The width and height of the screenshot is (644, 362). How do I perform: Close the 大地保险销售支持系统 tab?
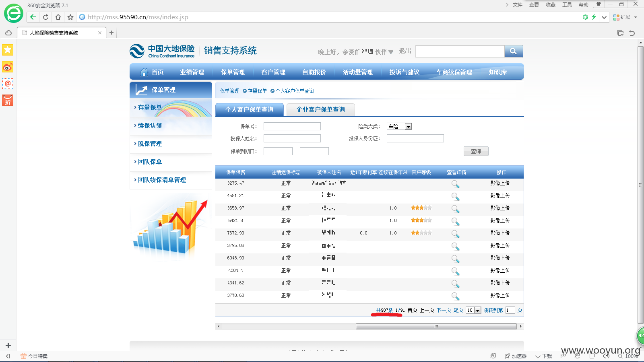(100, 33)
